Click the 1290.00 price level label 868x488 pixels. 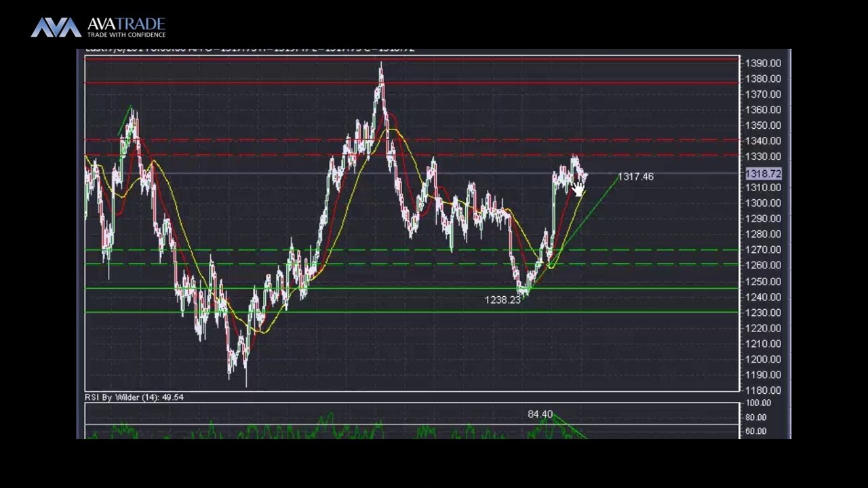(763, 219)
